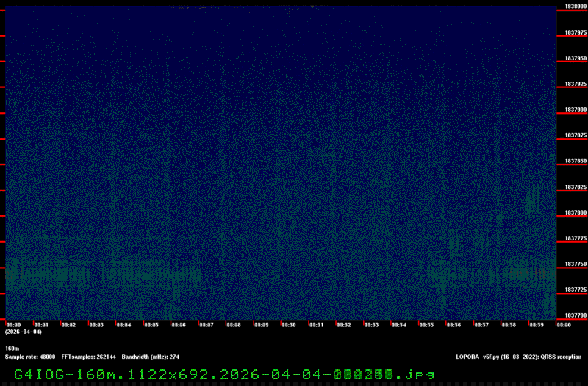588x386 pixels.
Task: Click the 1837950 frequency marker
Action: (575, 58)
